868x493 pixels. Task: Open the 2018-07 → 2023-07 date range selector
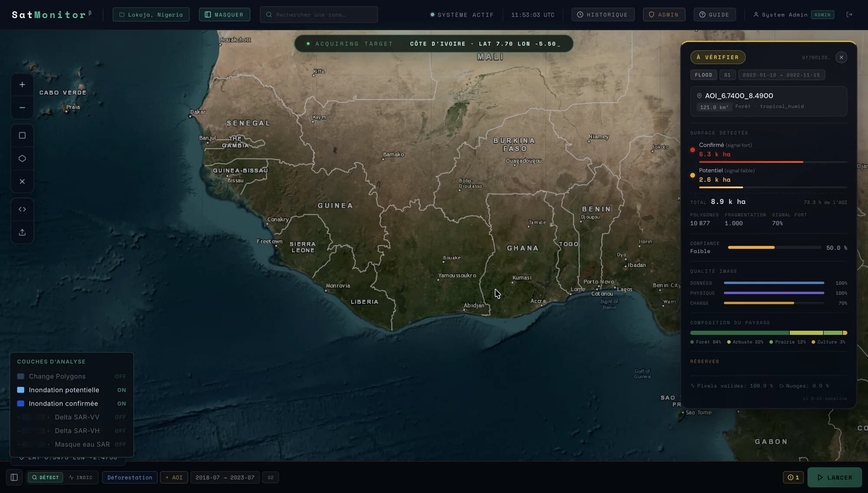tap(225, 477)
